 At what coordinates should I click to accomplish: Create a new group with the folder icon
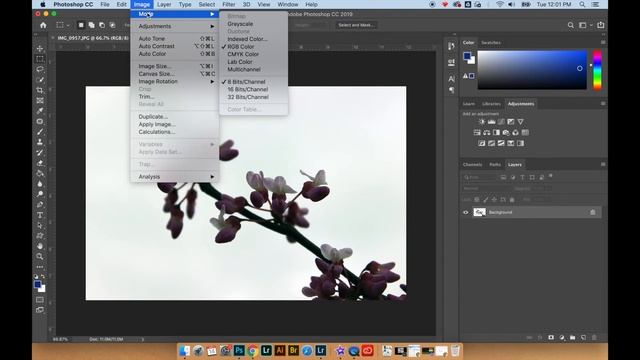[x=573, y=338]
